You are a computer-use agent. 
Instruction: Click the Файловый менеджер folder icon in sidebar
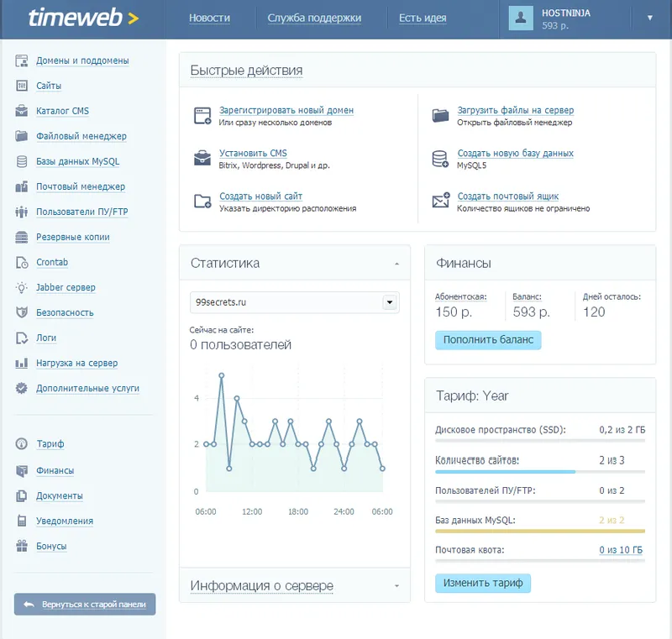[x=22, y=136]
